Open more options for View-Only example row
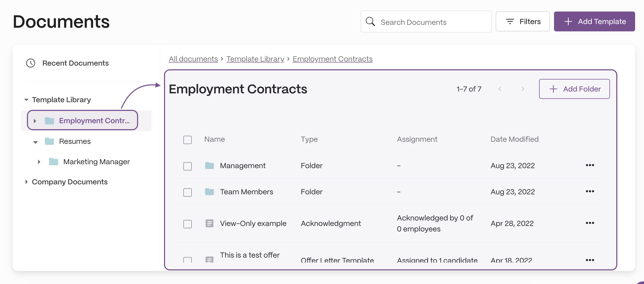The width and height of the screenshot is (644, 284). 590,223
